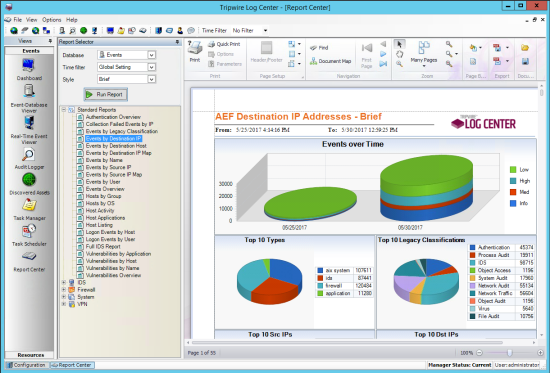Click the globe icon in main toolbar
The image size is (550, 373).
click(x=14, y=31)
